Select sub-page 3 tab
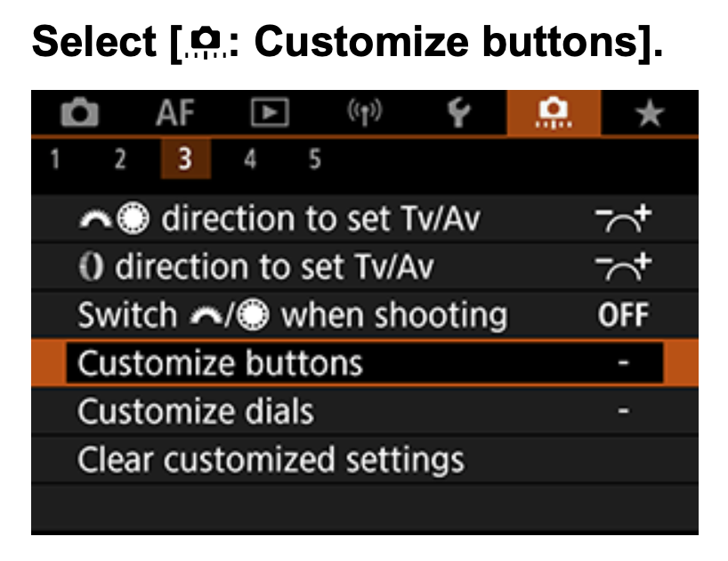The height and width of the screenshot is (561, 728). click(x=185, y=159)
